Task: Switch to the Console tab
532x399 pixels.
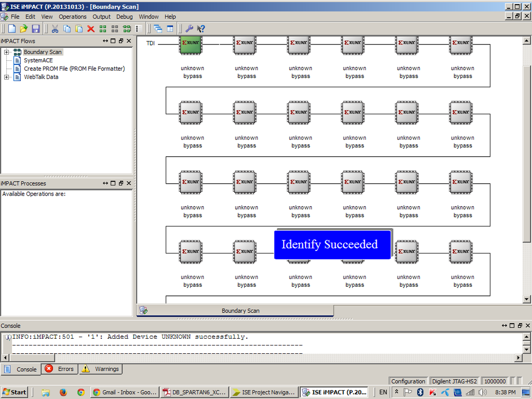Action: point(21,369)
